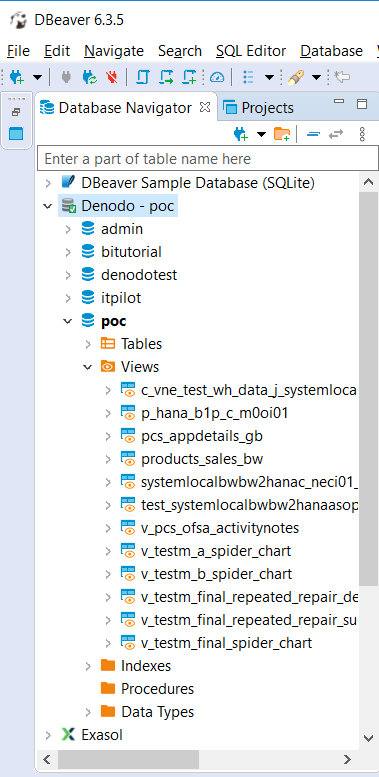Open dropdown arrow next to highlighter icon
379x777 pixels.
point(316,77)
